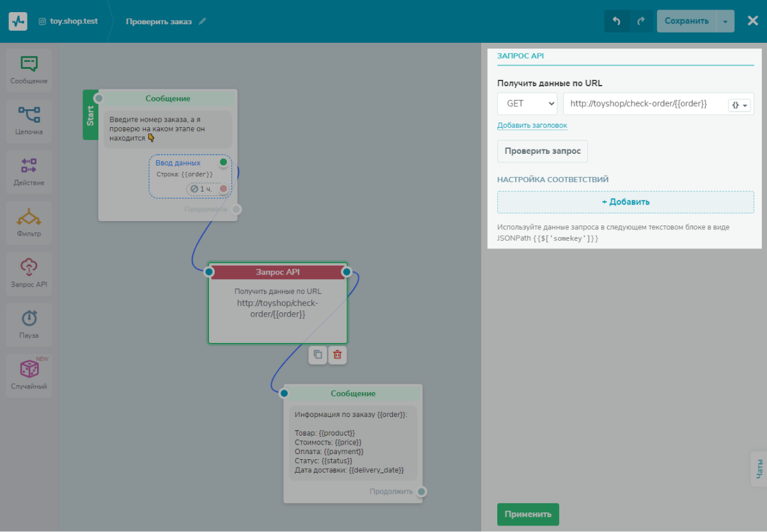This screenshot has height=532, width=767.
Task: Select the Цепочка element in the sidebar
Action: (29, 121)
